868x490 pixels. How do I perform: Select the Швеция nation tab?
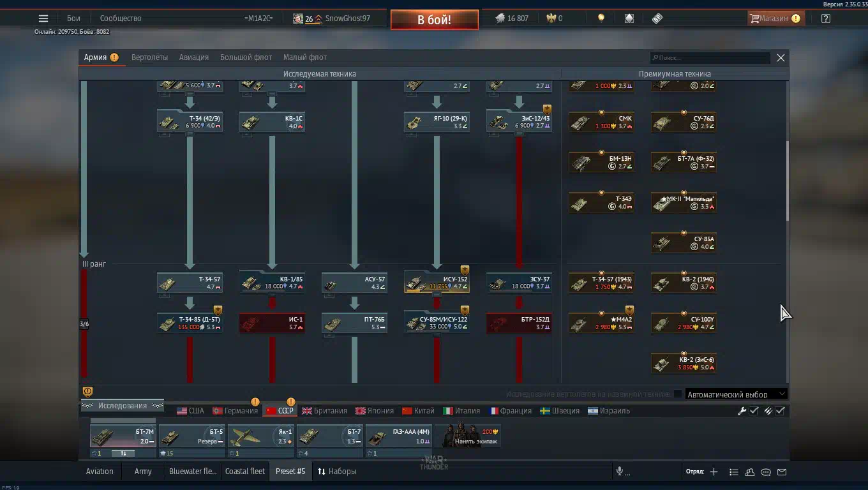(560, 411)
